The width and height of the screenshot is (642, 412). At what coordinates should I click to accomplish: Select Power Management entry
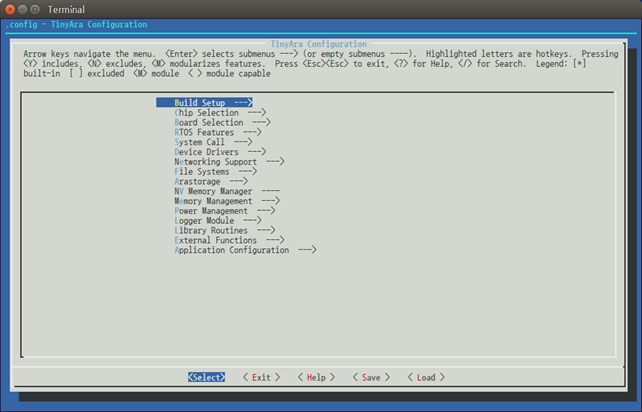point(211,211)
